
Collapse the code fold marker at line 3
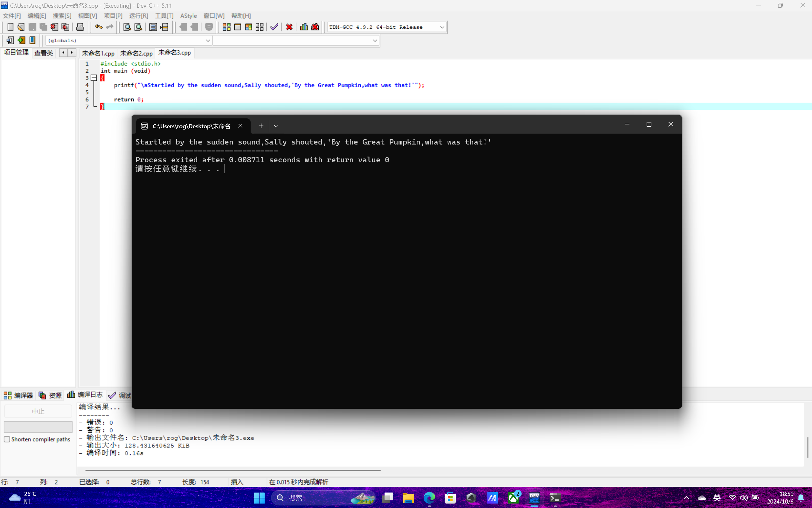tap(94, 78)
